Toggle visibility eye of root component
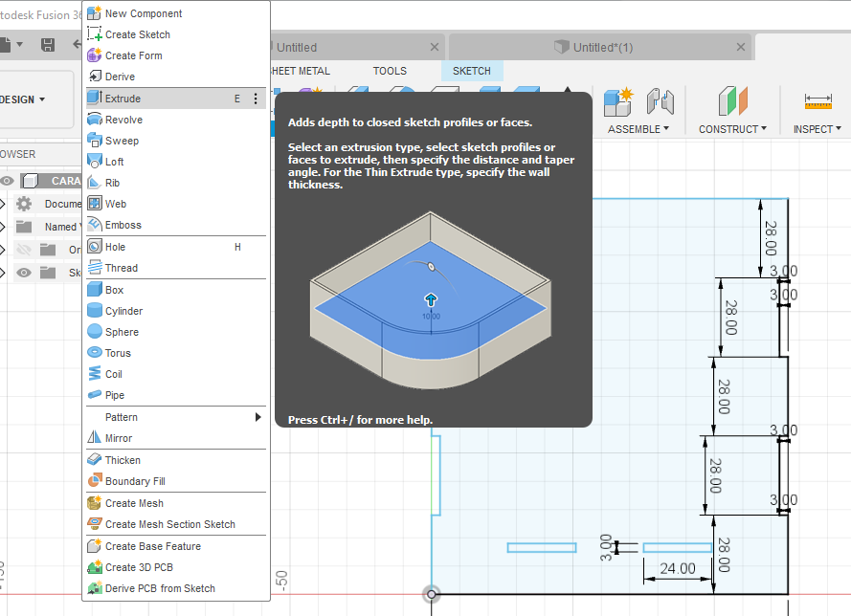851x616 pixels. [x=8, y=181]
